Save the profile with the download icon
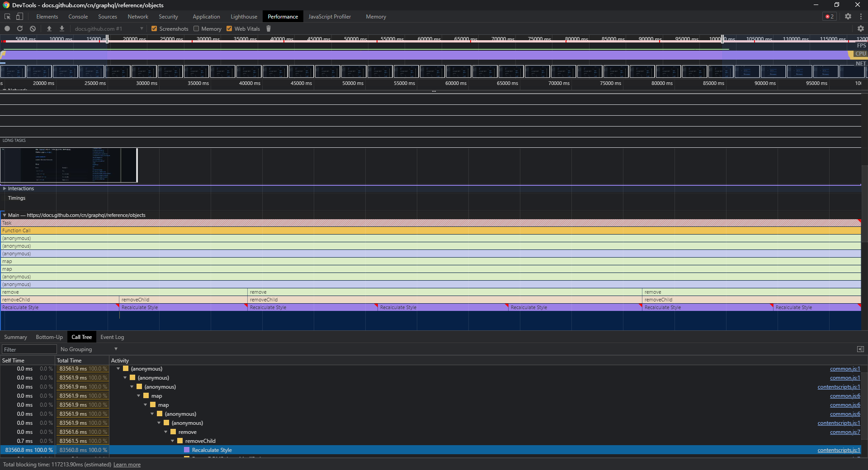 click(x=62, y=28)
